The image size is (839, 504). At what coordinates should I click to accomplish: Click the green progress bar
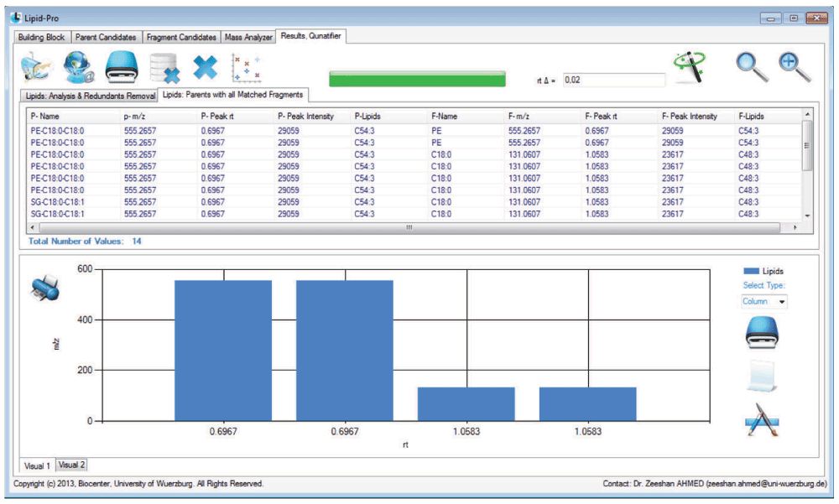pyautogui.click(x=417, y=79)
